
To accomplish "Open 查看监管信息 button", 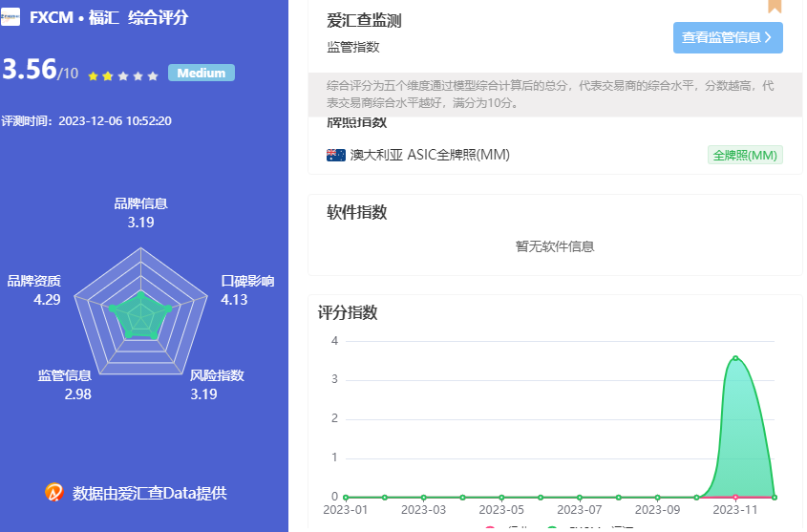I will click(x=727, y=38).
